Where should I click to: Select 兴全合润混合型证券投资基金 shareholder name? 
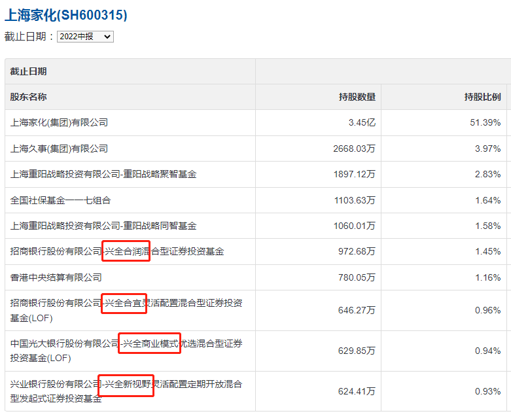click(117, 251)
